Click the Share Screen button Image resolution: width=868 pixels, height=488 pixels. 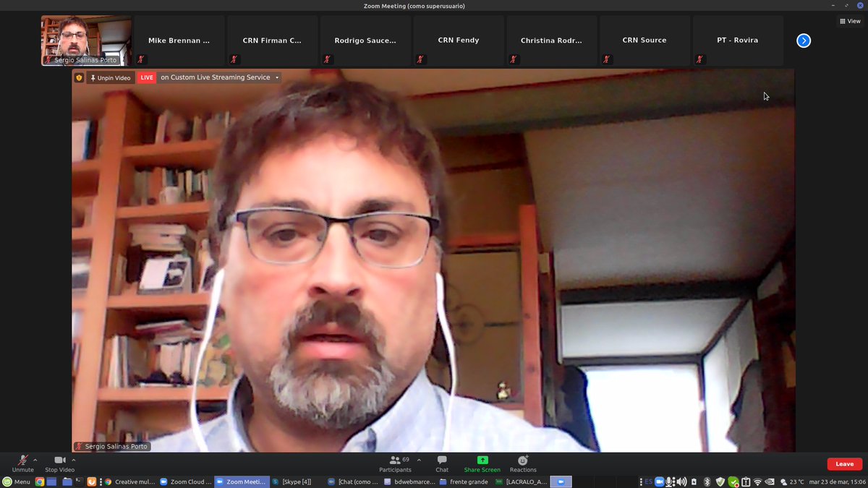[x=482, y=463]
